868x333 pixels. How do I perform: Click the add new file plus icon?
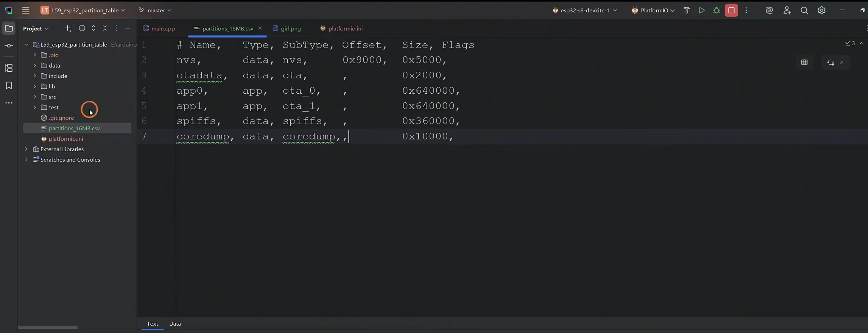pos(68,28)
